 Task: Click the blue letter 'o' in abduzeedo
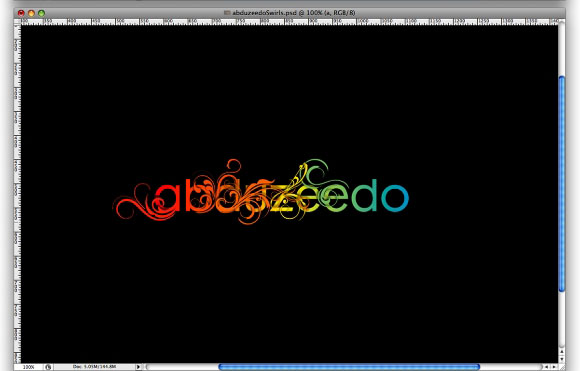coord(395,198)
